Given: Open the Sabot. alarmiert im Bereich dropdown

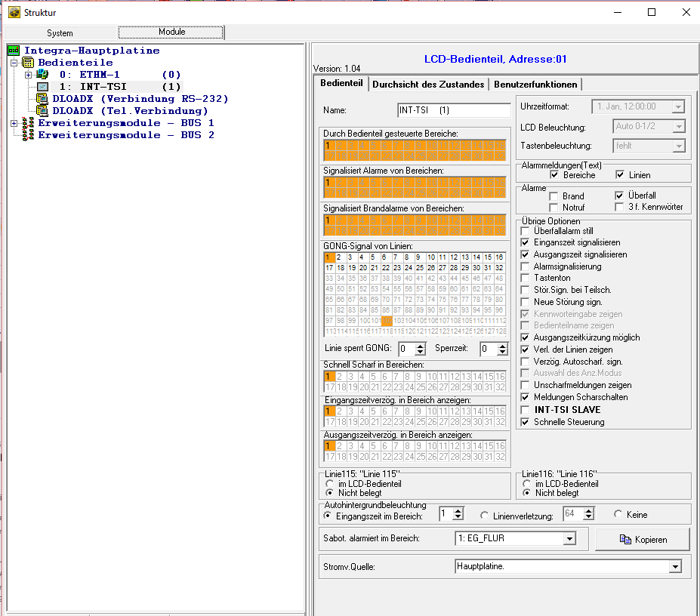Looking at the screenshot, I should pos(569,539).
